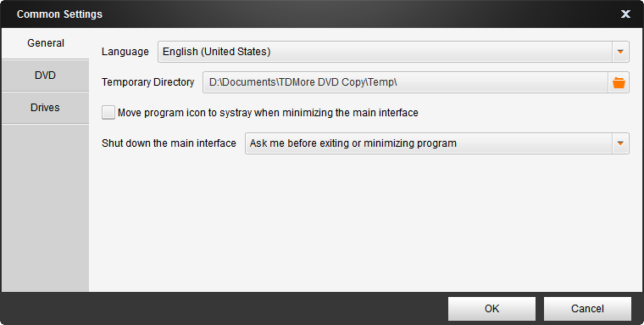Select the Temporary Directory path field
This screenshot has height=325, width=644.
point(405,82)
